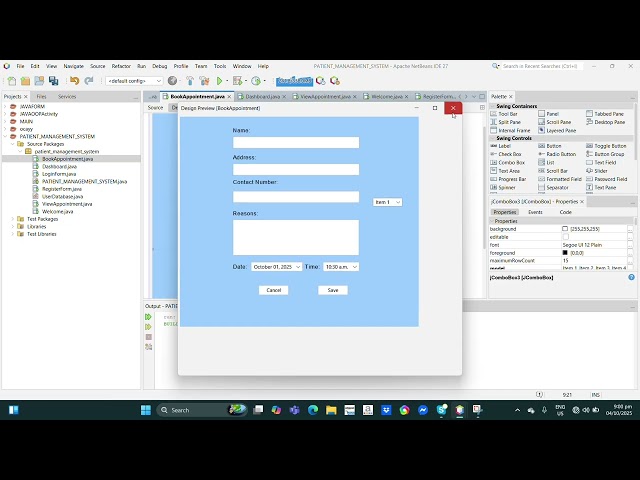Click the Save button in preview form

click(333, 290)
